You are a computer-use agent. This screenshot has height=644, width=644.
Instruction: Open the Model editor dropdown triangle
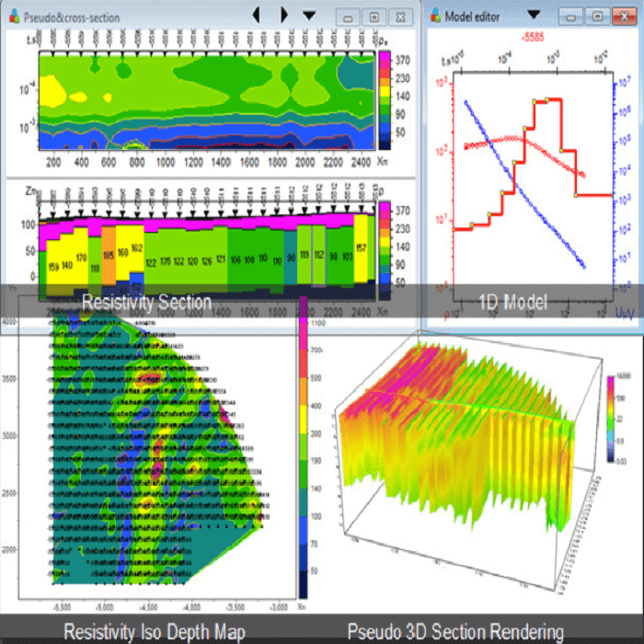coord(534,15)
